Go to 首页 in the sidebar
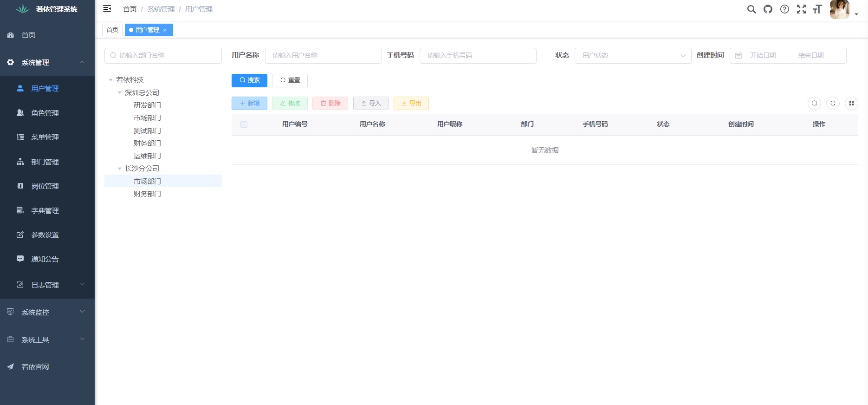 pos(47,35)
